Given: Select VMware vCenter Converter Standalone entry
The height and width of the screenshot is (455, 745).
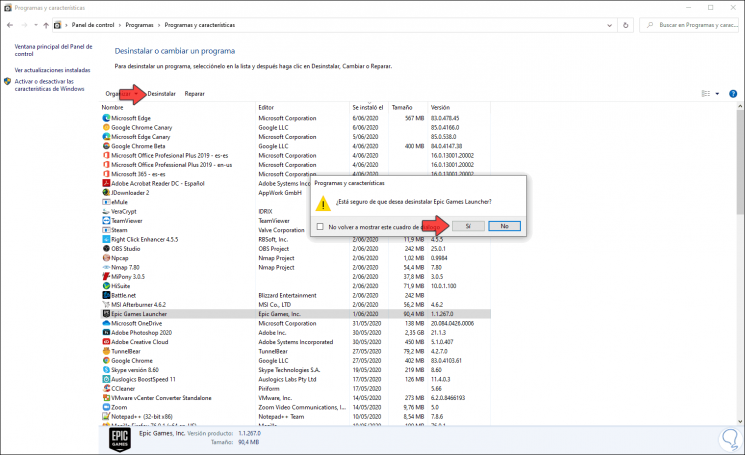Looking at the screenshot, I should 161,398.
